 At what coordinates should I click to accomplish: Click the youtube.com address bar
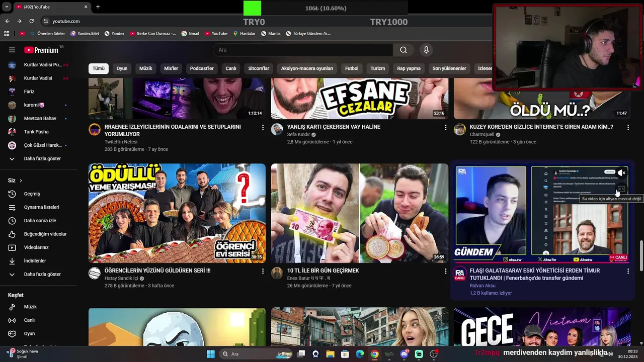66,21
